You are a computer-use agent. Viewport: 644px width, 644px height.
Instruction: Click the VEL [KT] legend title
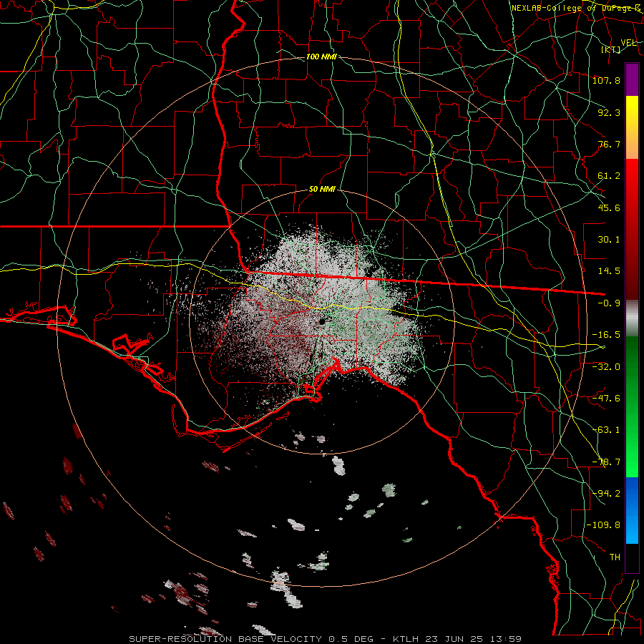click(x=620, y=46)
